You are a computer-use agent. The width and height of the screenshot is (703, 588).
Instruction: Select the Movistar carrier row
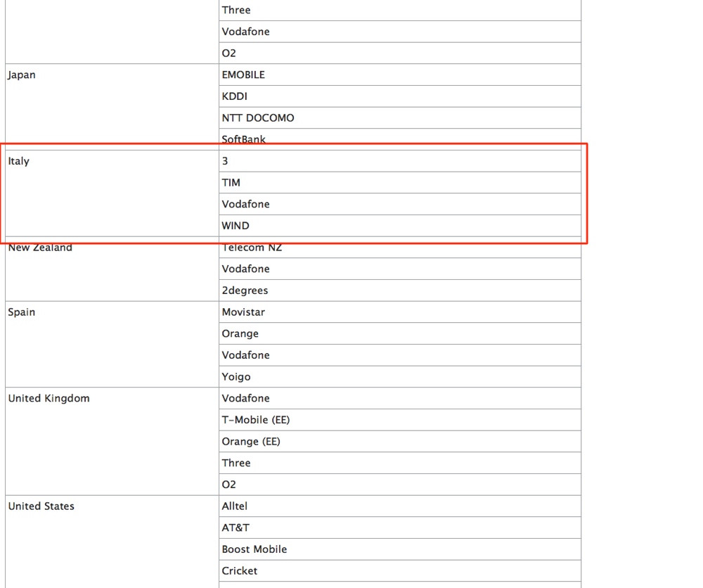coord(243,312)
